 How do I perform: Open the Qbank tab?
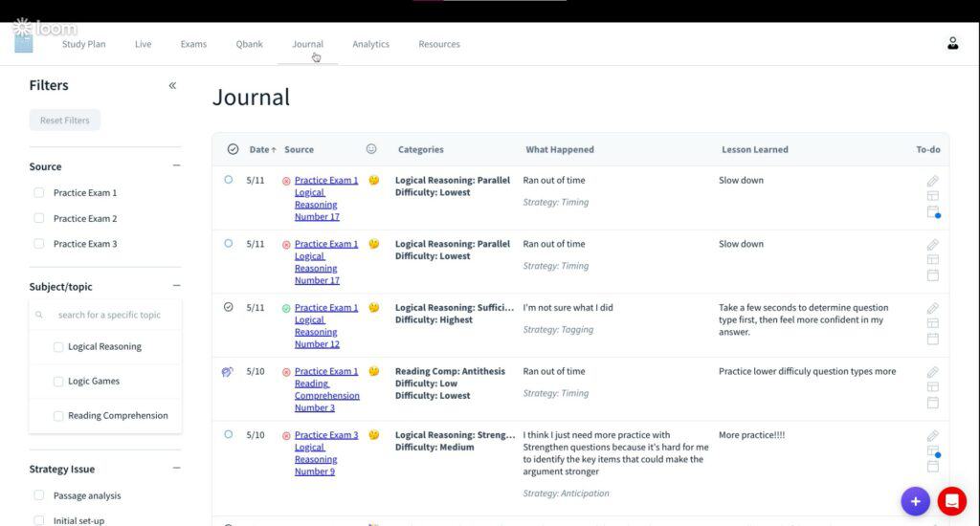point(250,44)
